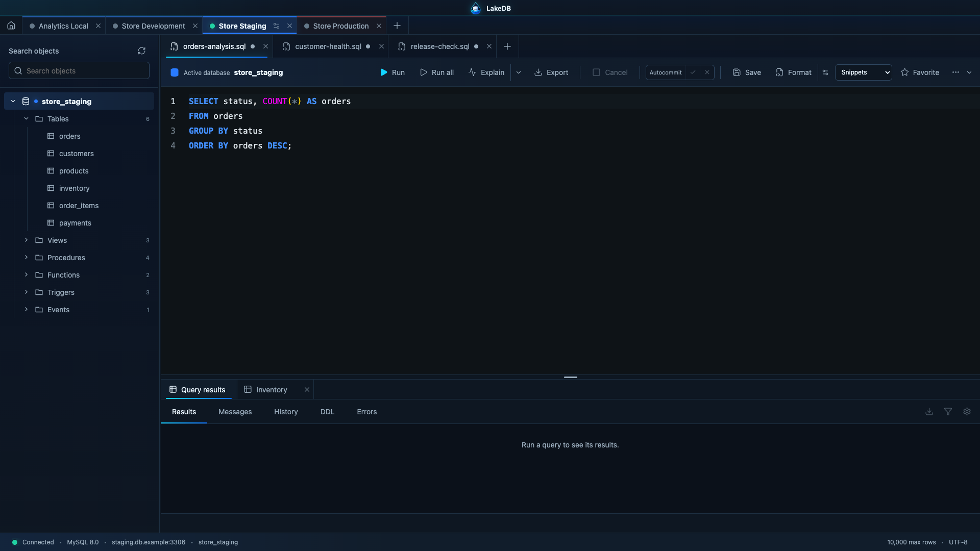
Task: Expand the Functions folder
Action: (26, 275)
